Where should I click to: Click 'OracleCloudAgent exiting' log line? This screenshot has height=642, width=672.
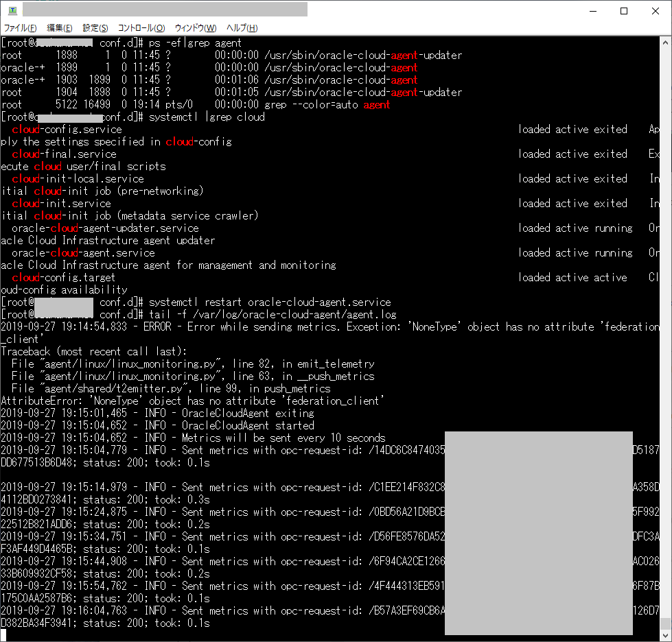[157, 414]
